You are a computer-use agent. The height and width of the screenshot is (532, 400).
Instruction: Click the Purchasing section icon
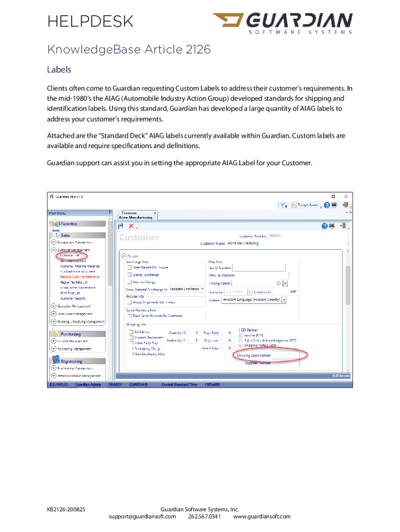55,334
